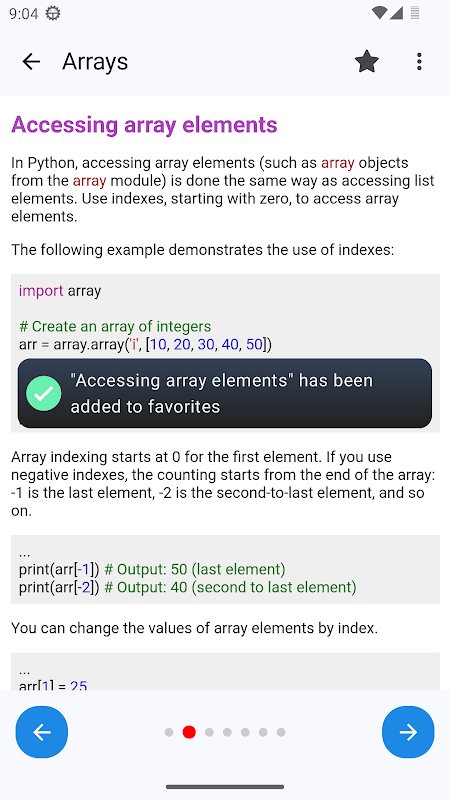Tap the import array code block
This screenshot has height=800, width=450.
(226, 353)
